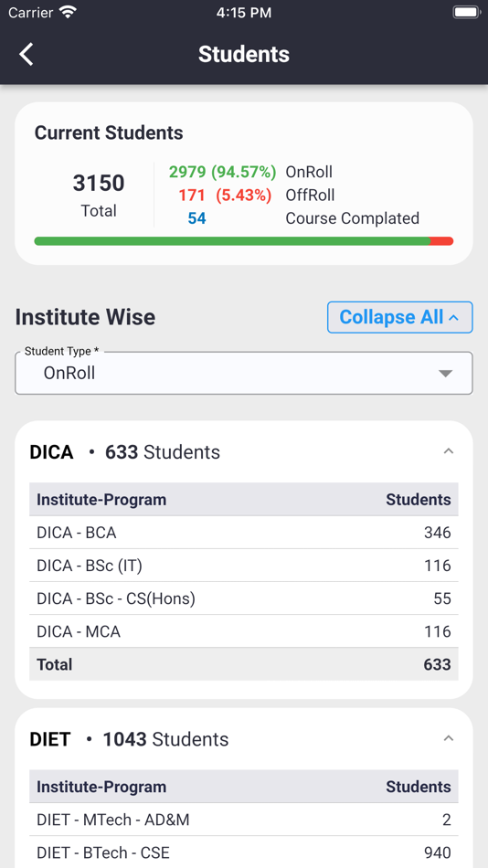Tap the DIET - MTech - AD&M row
Viewport: 488px width, 868px height.
pyautogui.click(x=244, y=820)
